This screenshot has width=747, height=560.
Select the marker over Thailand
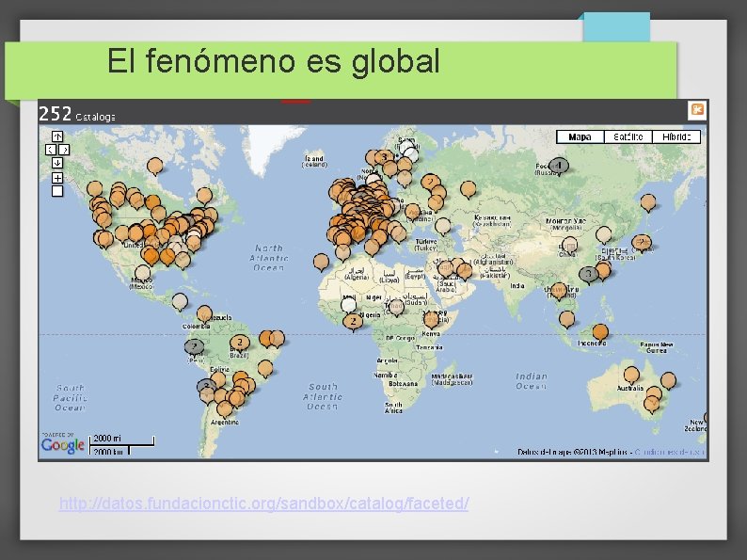click(x=559, y=291)
